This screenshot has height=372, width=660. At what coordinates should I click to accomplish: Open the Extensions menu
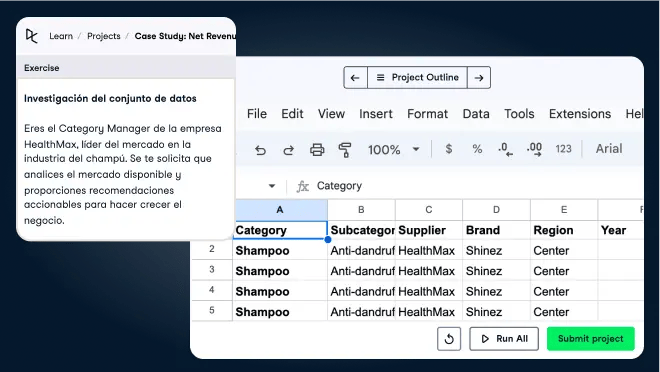click(580, 114)
